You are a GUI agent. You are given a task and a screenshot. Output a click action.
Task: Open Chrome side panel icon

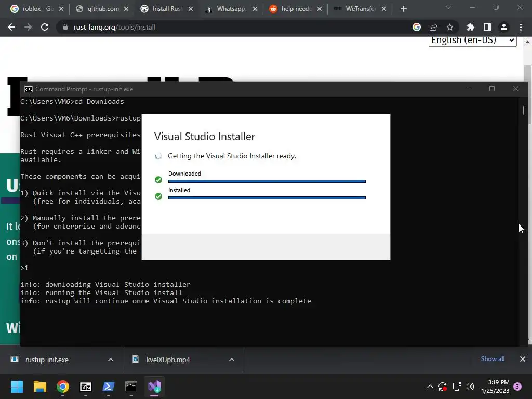click(x=487, y=27)
